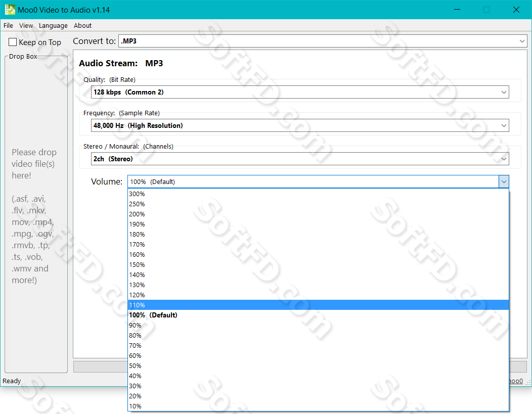The image size is (532, 414).
Task: Click the Drop Box video file area
Action: (x=36, y=214)
